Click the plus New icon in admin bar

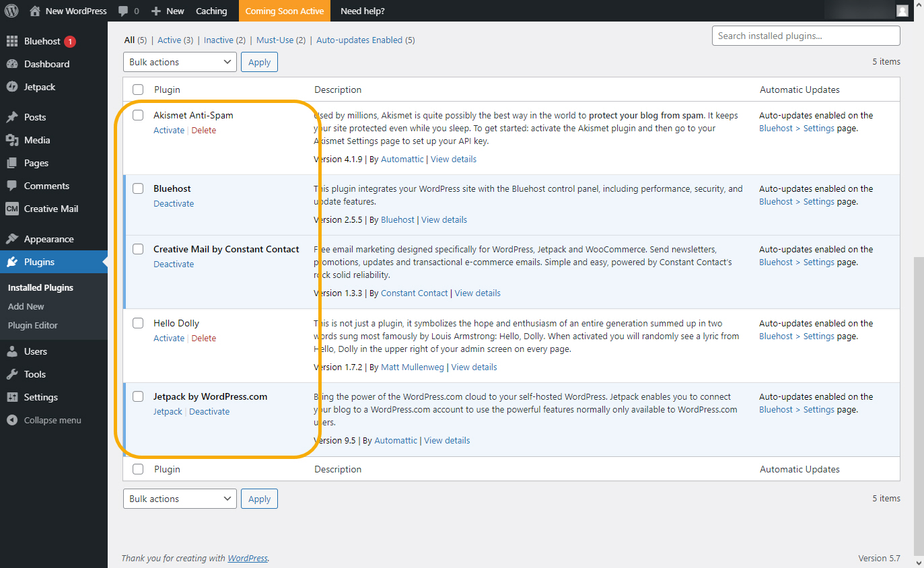click(156, 11)
